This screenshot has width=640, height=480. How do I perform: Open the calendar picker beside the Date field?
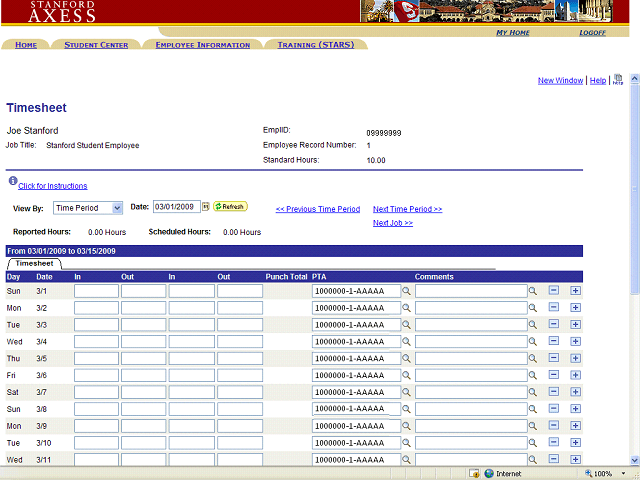[x=206, y=207]
